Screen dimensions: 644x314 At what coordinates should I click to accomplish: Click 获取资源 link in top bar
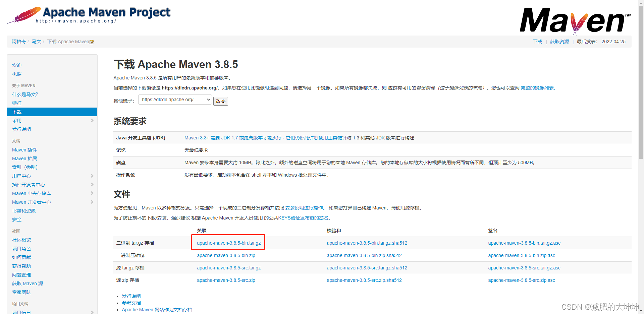point(559,42)
